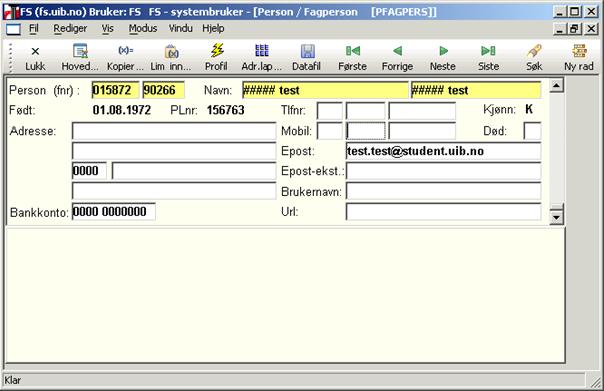Click the first Tlfnr country code field
The image size is (604, 391).
(x=330, y=111)
